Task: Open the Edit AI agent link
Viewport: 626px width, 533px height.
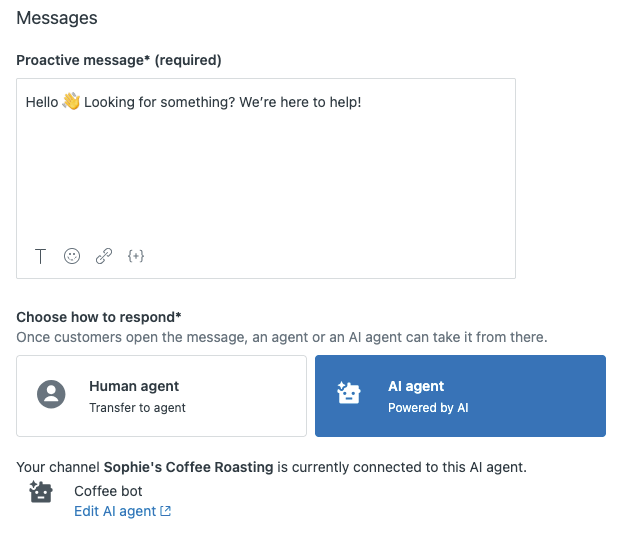Action: (115, 511)
